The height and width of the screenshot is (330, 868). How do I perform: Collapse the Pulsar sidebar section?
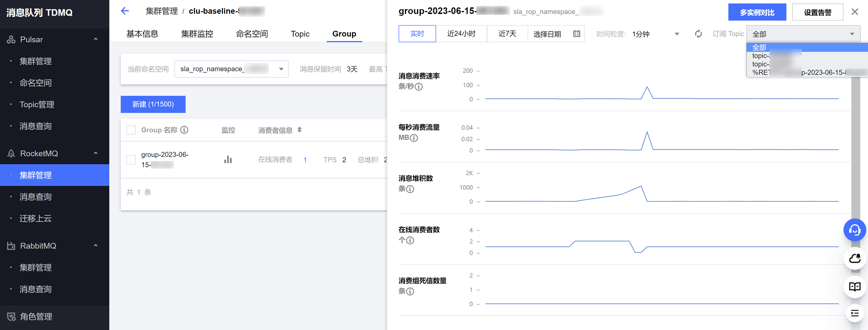click(x=96, y=39)
